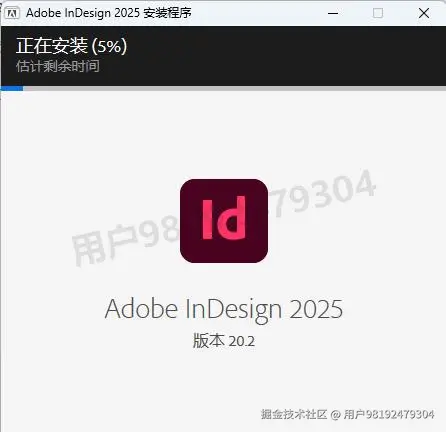
Task: Click the '版本 20.2' version text
Action: [x=224, y=341]
